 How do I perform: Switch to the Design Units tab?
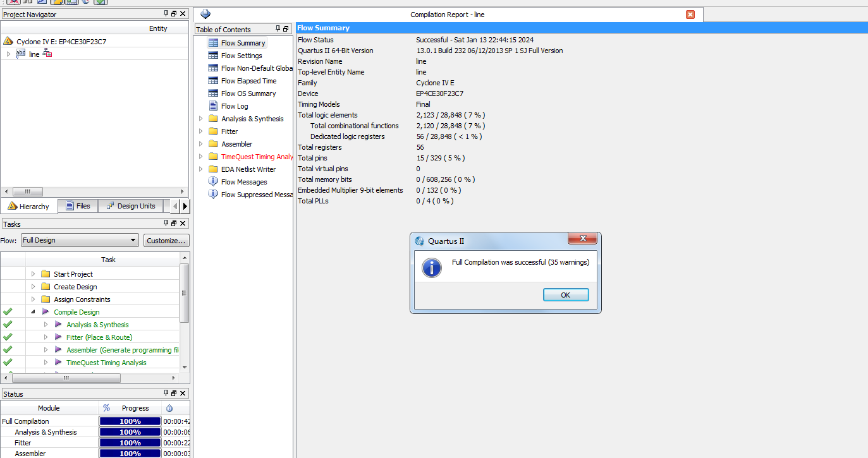click(x=131, y=206)
